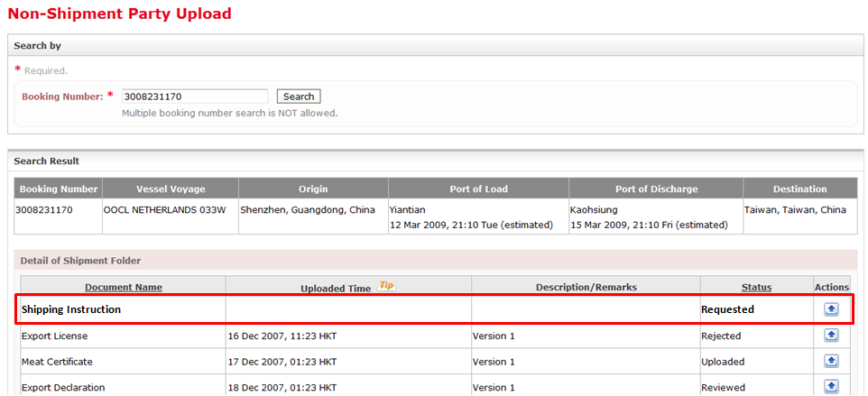Click the Requested status of Shipping Instruction

tap(727, 309)
